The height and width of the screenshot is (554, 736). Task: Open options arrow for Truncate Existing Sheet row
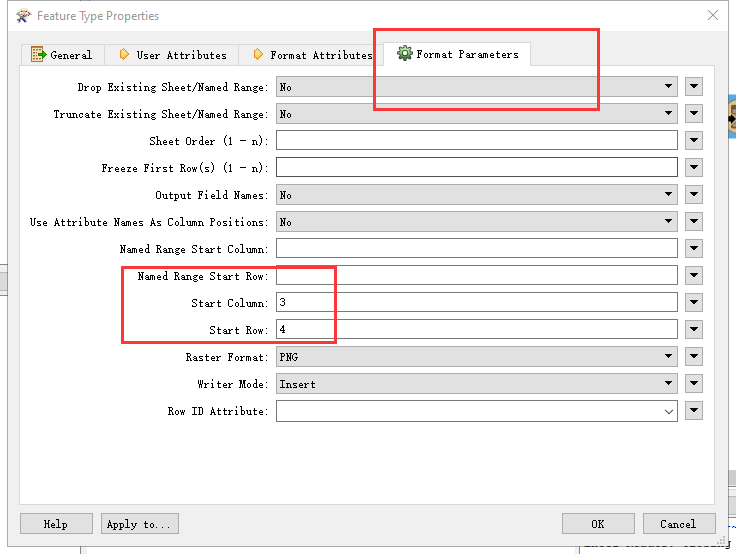tap(694, 114)
